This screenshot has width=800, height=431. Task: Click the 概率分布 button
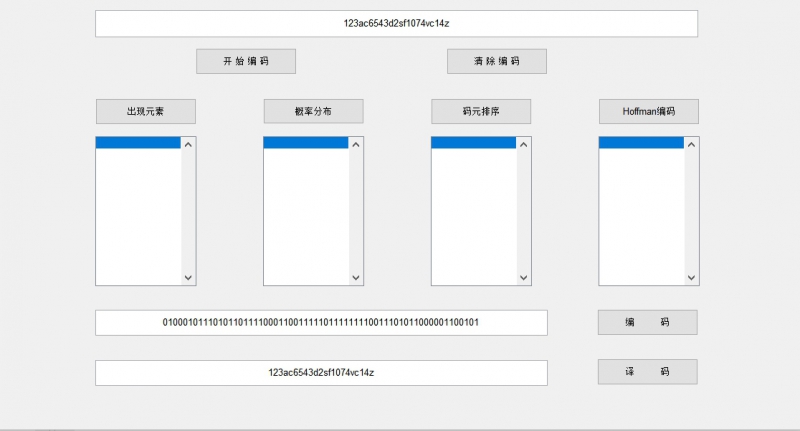[x=313, y=111]
